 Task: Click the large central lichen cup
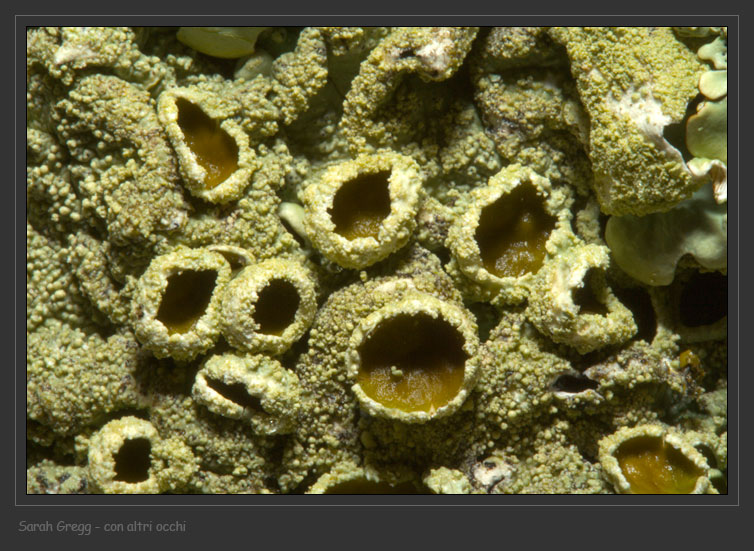[411, 360]
